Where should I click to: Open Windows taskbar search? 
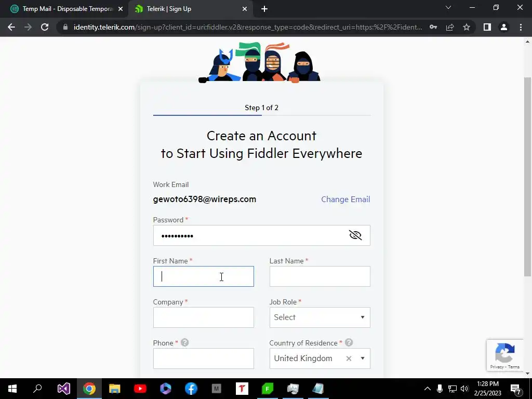(x=37, y=389)
